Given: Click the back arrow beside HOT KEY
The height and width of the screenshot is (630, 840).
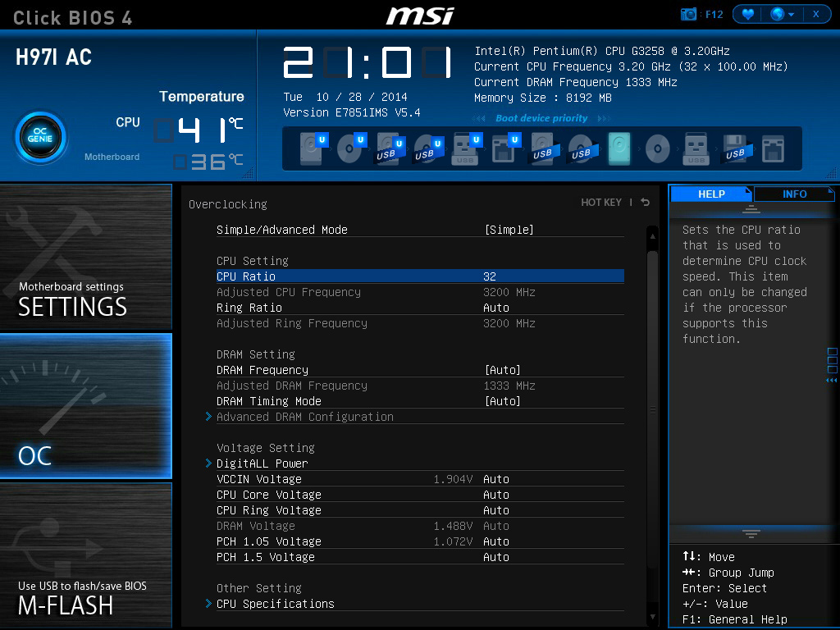Looking at the screenshot, I should 646,203.
